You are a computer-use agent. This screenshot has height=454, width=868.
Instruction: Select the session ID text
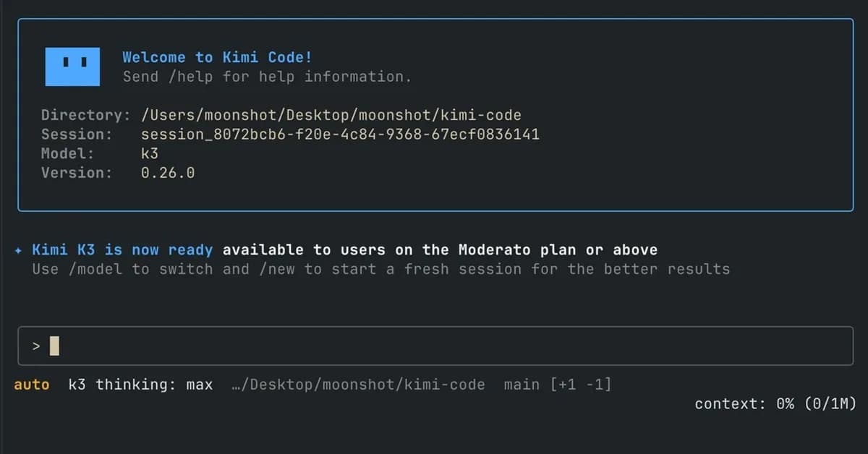340,134
